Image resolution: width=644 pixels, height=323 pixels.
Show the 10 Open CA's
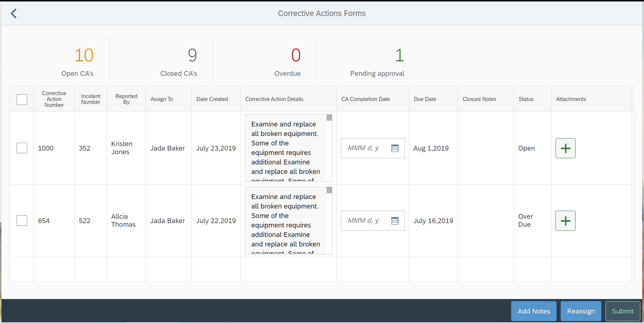tap(84, 61)
